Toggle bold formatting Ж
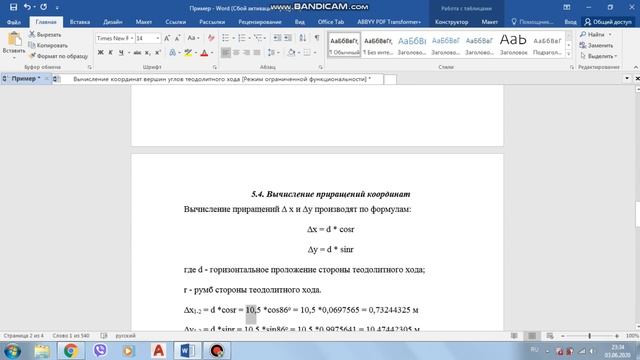The image size is (640, 360). coord(100,53)
